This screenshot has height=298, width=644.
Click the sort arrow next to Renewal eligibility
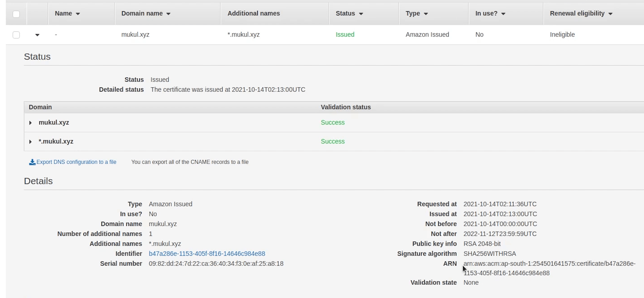610,14
